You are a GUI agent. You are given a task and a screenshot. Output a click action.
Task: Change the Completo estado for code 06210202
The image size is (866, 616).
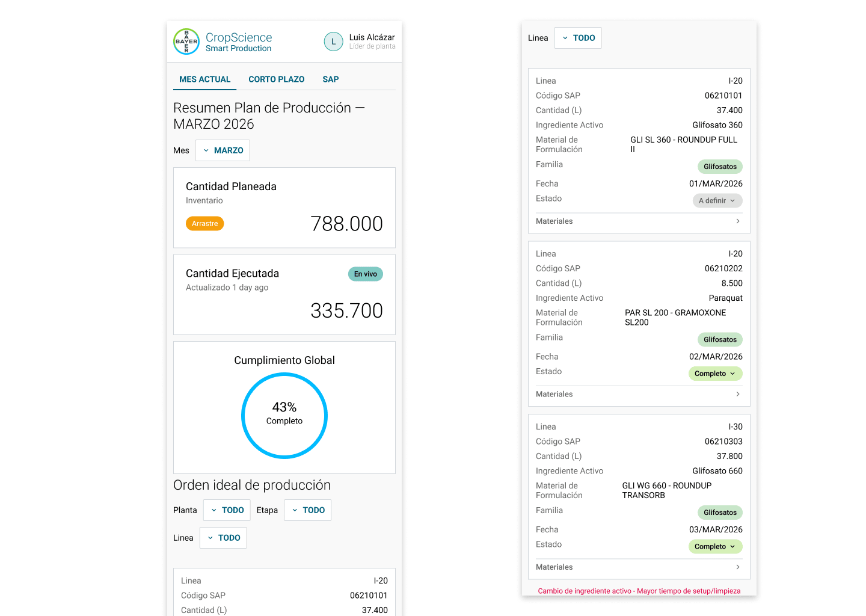(x=716, y=374)
